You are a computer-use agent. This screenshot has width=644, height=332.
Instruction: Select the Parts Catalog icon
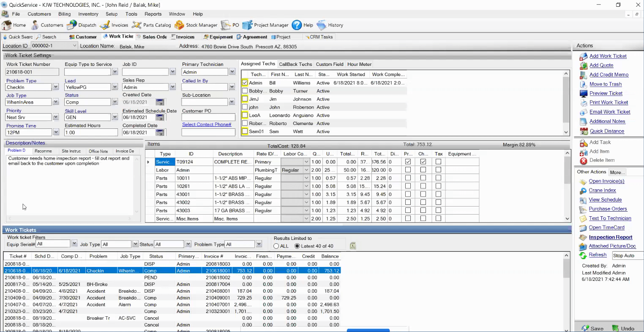(x=151, y=25)
